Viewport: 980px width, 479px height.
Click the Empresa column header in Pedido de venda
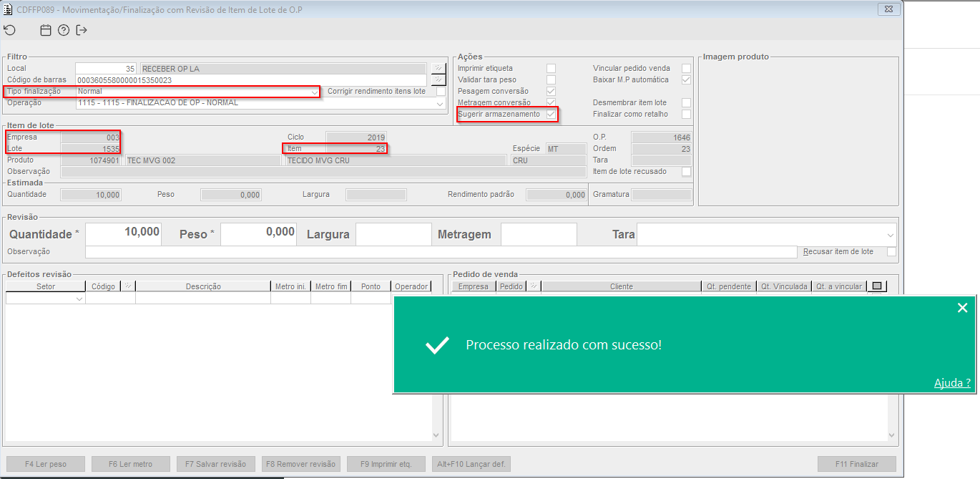tap(473, 286)
